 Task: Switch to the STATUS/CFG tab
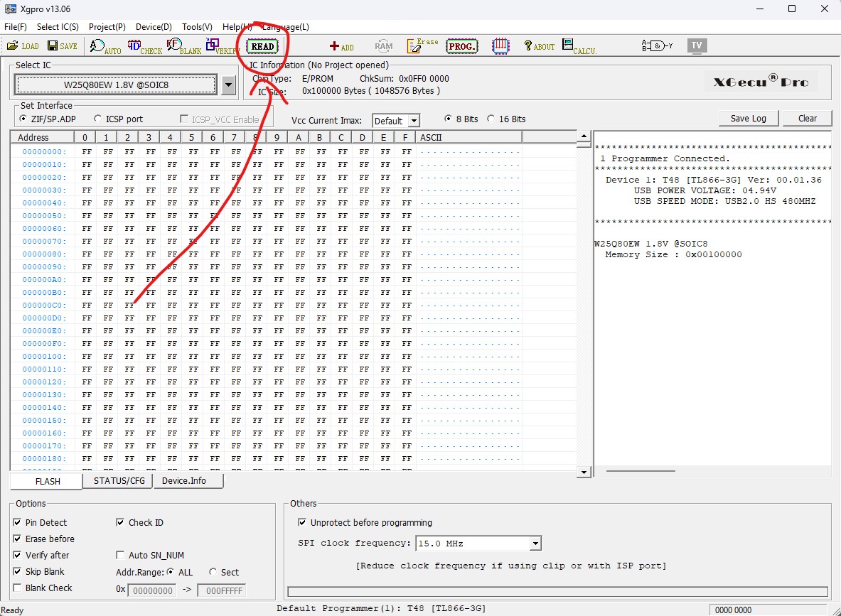click(119, 481)
